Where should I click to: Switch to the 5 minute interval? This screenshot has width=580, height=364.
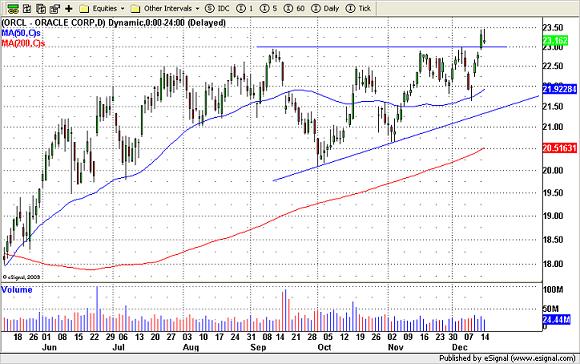click(269, 8)
